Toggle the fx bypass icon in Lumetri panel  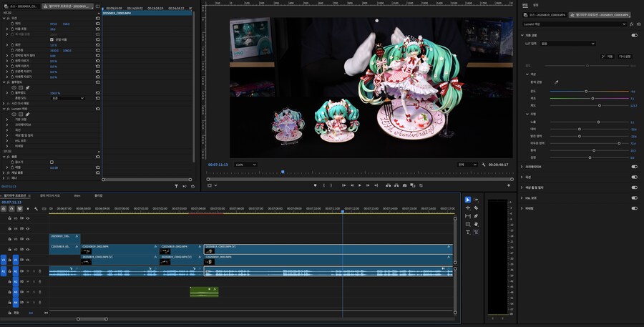coord(632,24)
